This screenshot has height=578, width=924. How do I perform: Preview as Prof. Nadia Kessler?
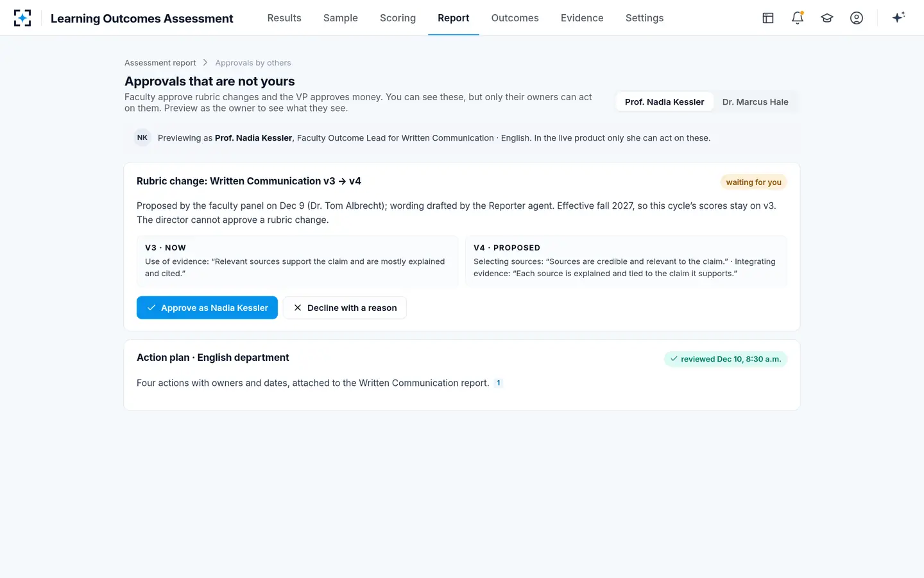pyautogui.click(x=664, y=101)
